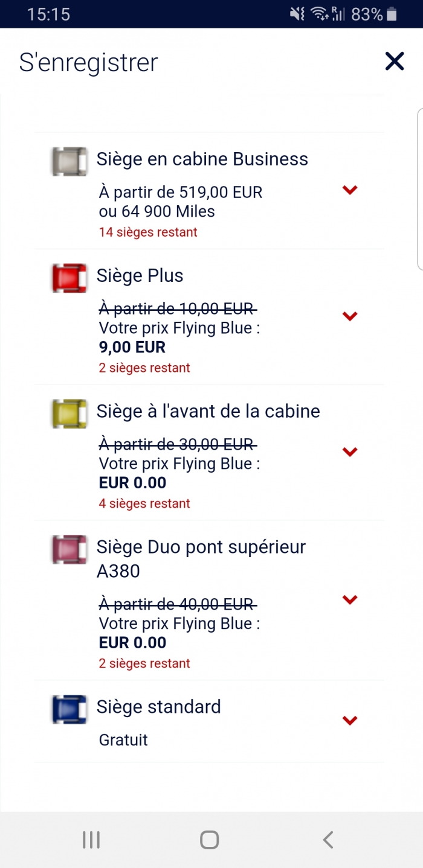Expand the Siège en cabine Business details
The image size is (423, 868).
350,190
